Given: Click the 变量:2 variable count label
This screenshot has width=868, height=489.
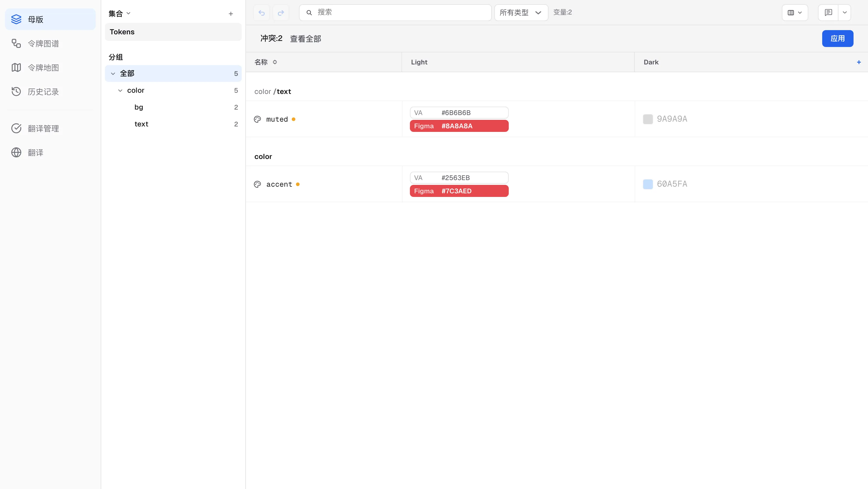Looking at the screenshot, I should pyautogui.click(x=562, y=12).
